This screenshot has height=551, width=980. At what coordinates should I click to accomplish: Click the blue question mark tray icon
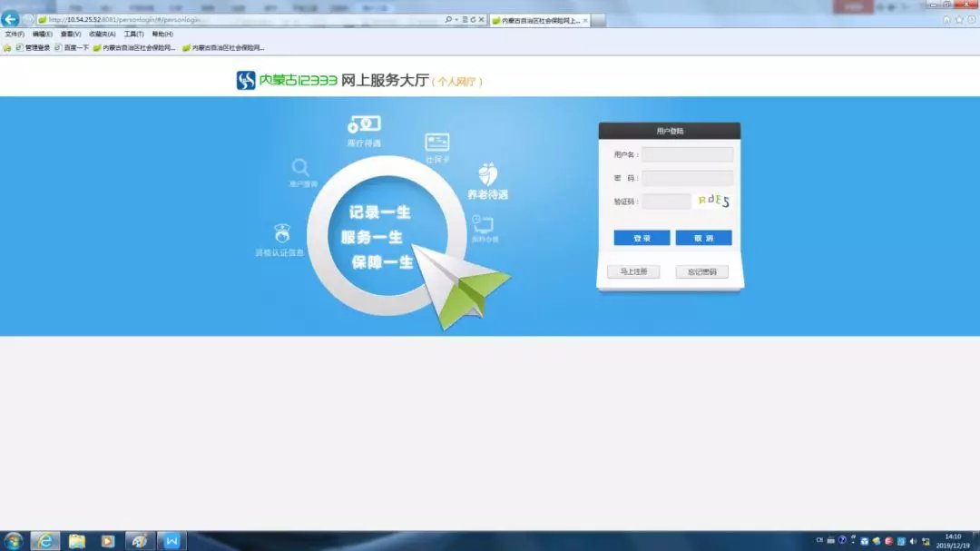(842, 540)
